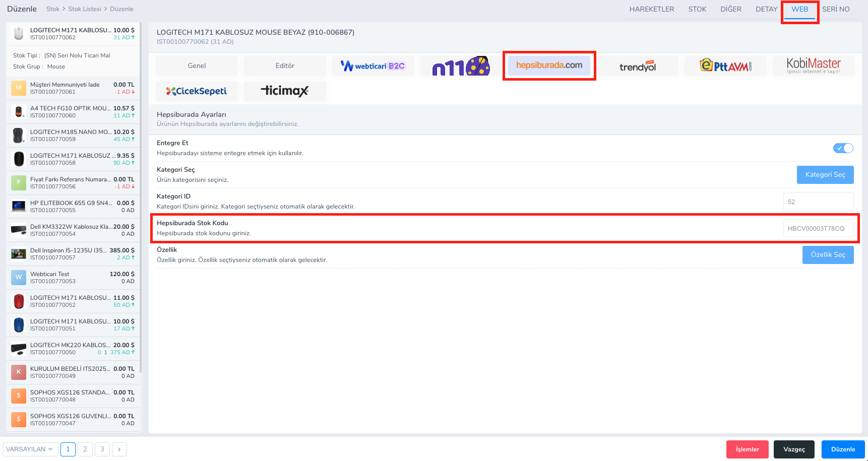The height and width of the screenshot is (461, 868).
Task: Open the Webticari B2C logo tab
Action: tap(373, 66)
